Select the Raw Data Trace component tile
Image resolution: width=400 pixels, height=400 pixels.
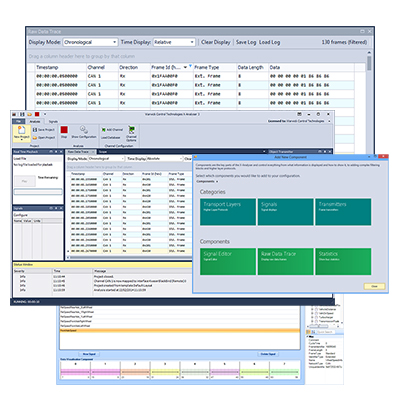tap(285, 262)
